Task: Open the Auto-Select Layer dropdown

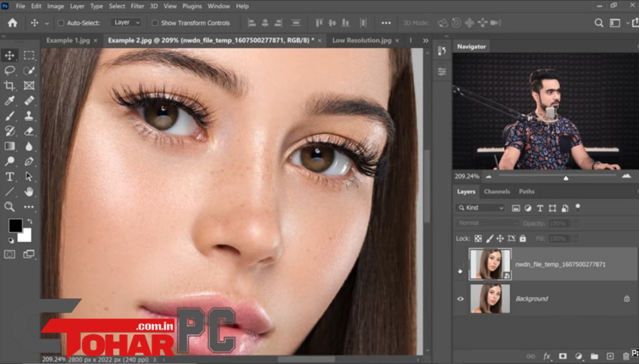Action: coord(126,22)
